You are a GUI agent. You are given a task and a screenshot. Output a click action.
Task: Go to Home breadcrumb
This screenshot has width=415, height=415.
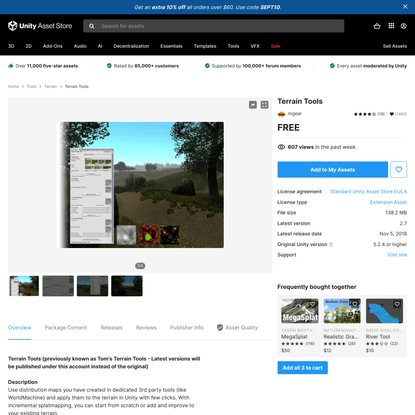tap(13, 86)
